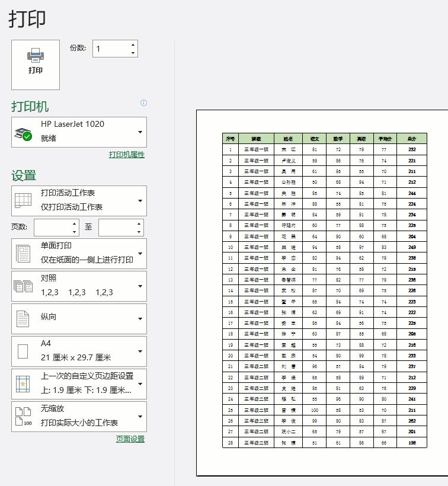The height and width of the screenshot is (486, 448).
Task: Expand the 纵向 orientation dropdown
Action: [140, 319]
